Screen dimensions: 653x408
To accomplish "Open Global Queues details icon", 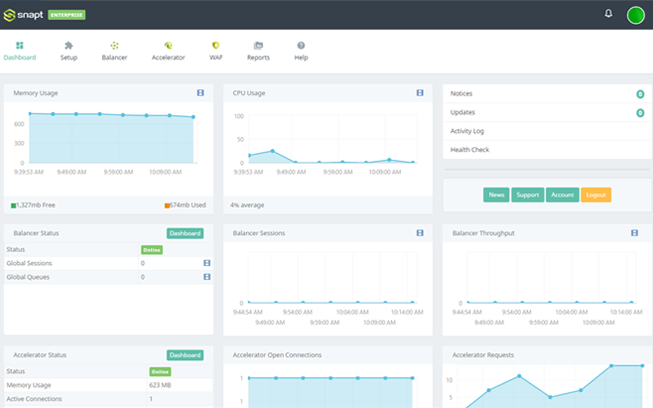I will (x=206, y=276).
